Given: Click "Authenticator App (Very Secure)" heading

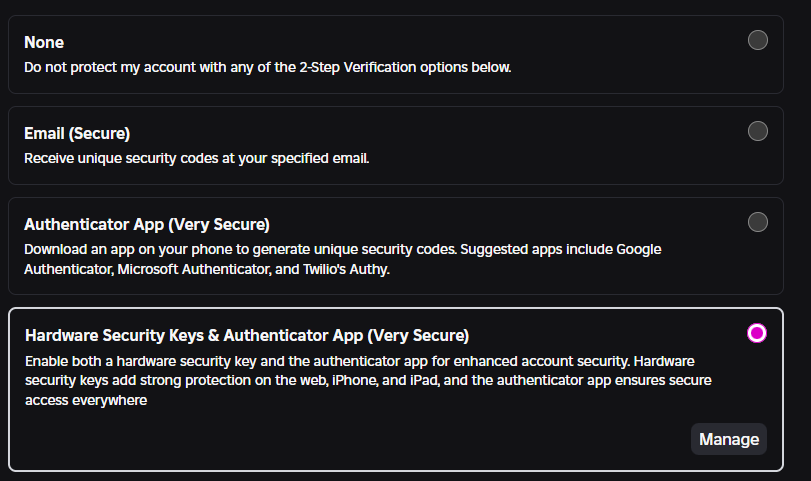Looking at the screenshot, I should tap(147, 224).
